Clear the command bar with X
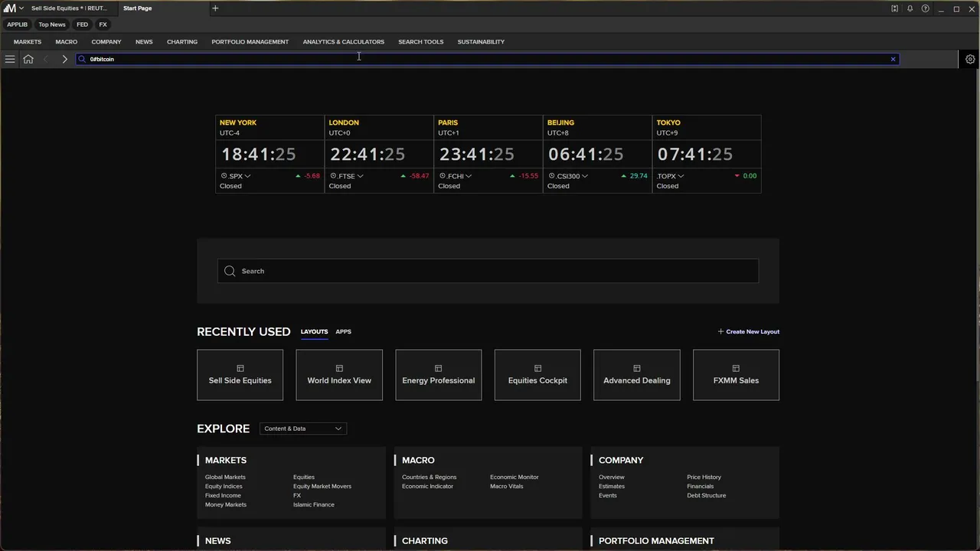 [893, 59]
